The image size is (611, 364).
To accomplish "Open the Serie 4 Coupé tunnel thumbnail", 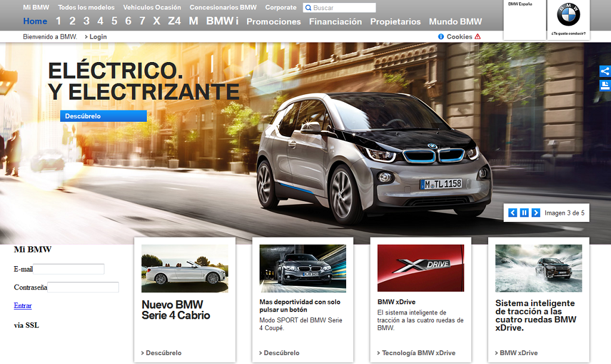I will (x=303, y=268).
